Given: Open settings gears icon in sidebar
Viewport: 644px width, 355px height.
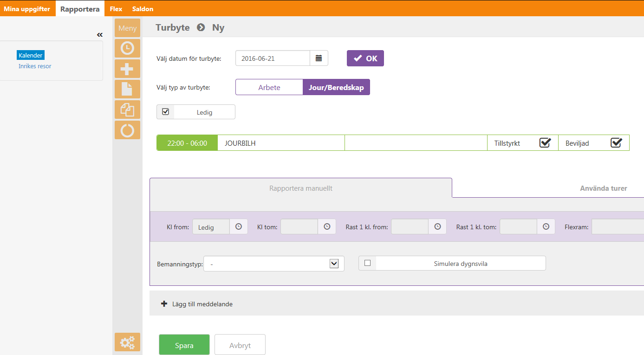Looking at the screenshot, I should pyautogui.click(x=127, y=342).
